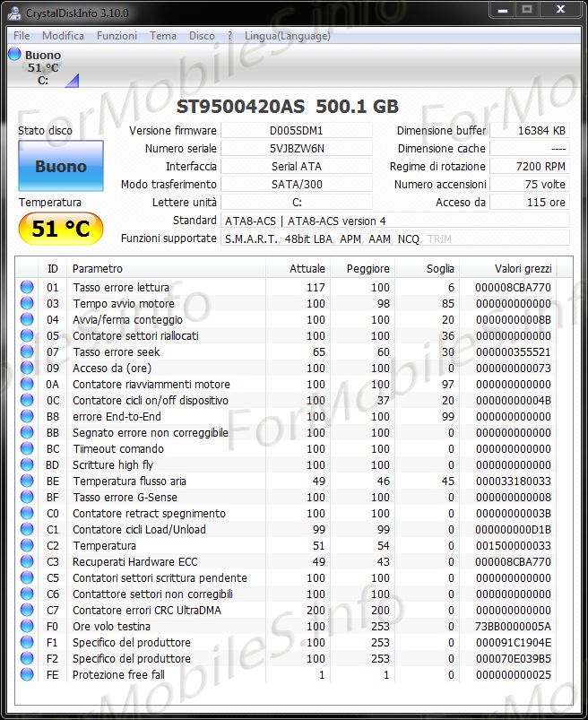
Task: Sort by the Parametro column header
Action: tap(97, 269)
